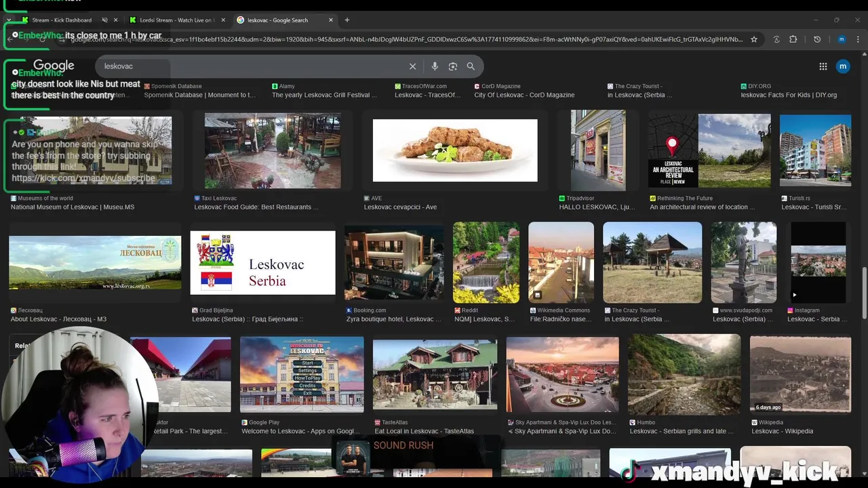Go to Google home via logo
Viewport: 868px width, 488px height.
click(54, 66)
